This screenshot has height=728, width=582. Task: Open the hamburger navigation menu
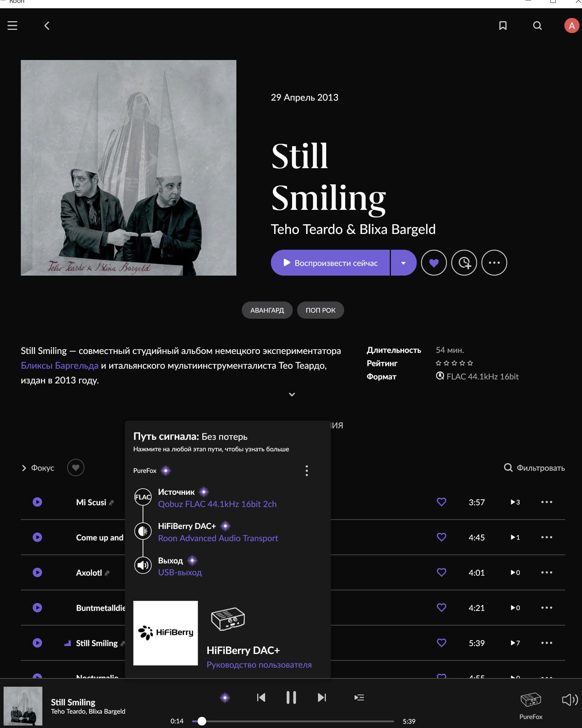coord(12,26)
